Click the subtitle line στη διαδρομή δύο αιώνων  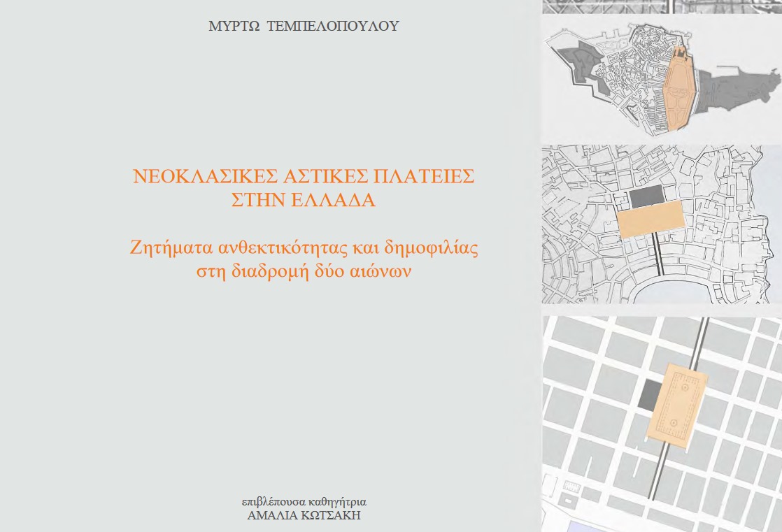pyautogui.click(x=304, y=272)
